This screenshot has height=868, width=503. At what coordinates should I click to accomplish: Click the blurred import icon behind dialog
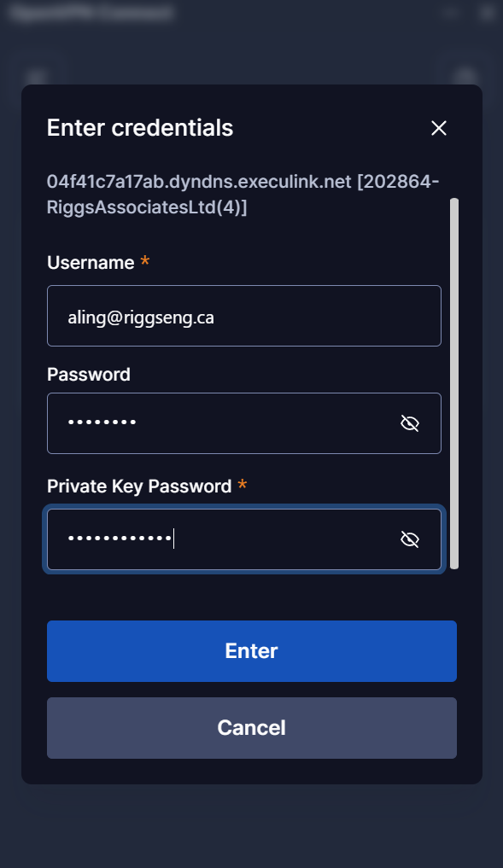tap(465, 77)
